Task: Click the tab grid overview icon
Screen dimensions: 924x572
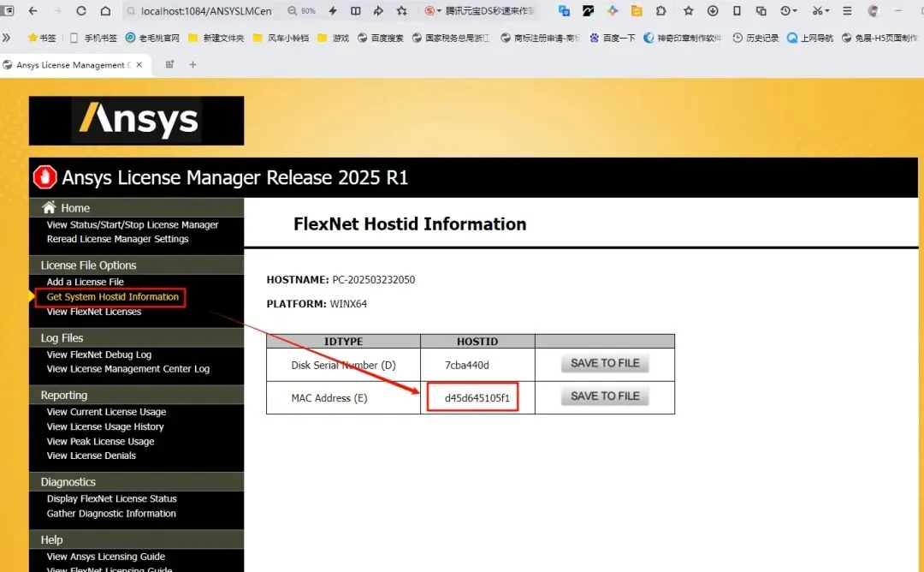Action: [x=169, y=65]
